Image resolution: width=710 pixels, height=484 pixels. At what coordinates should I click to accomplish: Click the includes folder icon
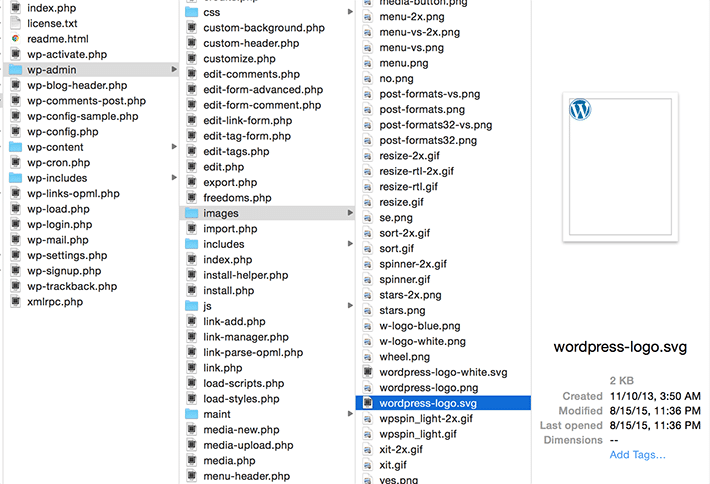click(192, 244)
